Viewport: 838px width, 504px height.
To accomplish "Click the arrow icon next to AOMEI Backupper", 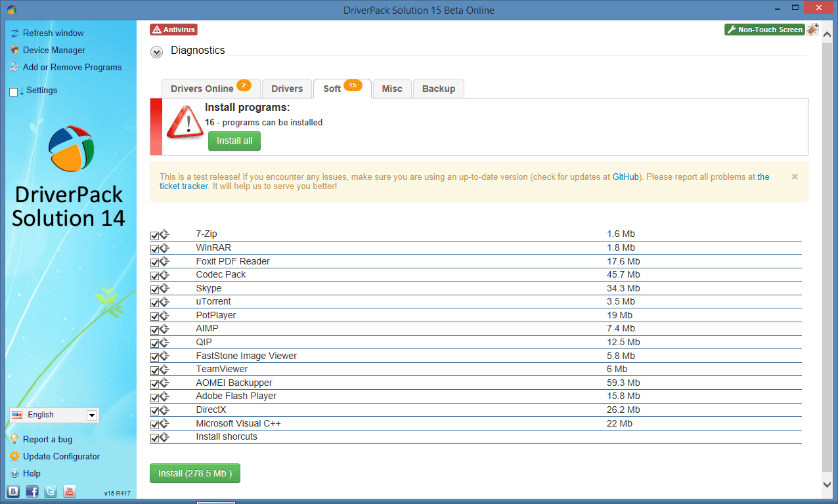I will pyautogui.click(x=165, y=383).
